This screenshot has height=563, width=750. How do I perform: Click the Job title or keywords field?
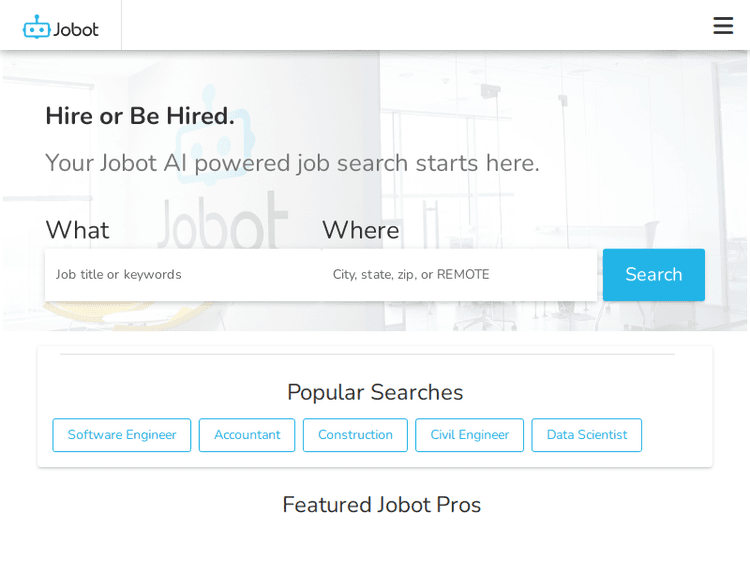(182, 275)
